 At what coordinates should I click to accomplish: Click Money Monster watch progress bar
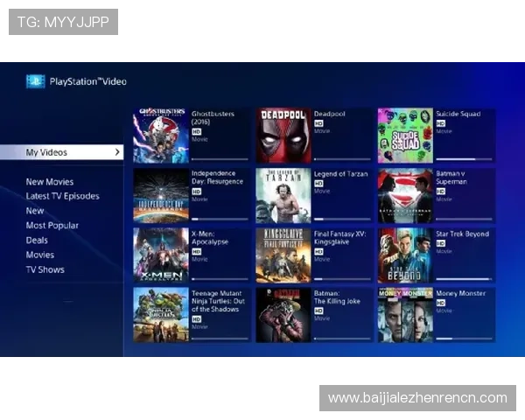[x=464, y=339]
